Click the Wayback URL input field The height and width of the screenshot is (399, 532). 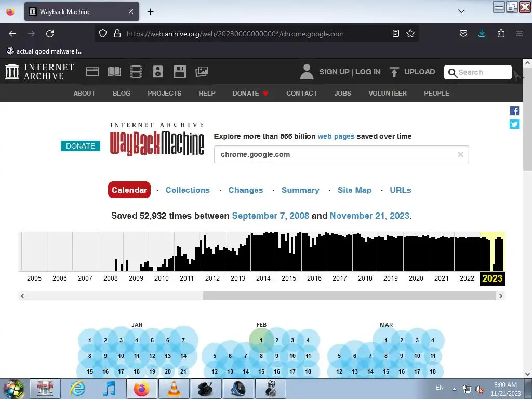(341, 154)
